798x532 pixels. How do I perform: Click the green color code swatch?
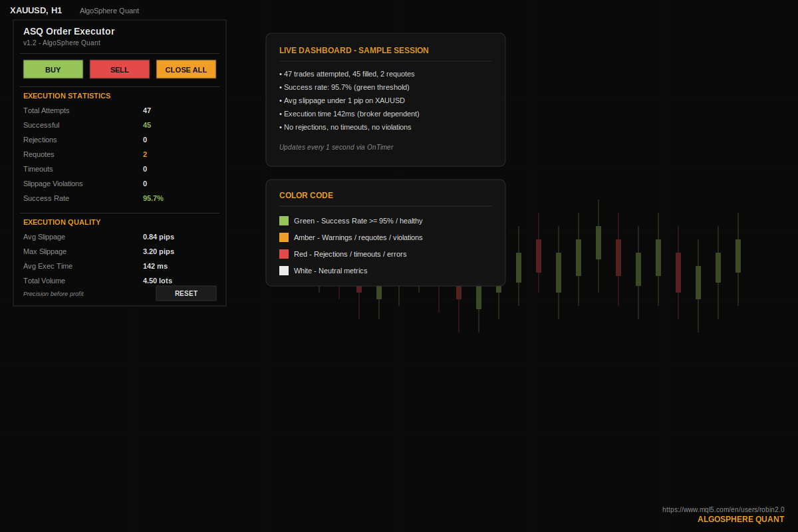tap(284, 221)
